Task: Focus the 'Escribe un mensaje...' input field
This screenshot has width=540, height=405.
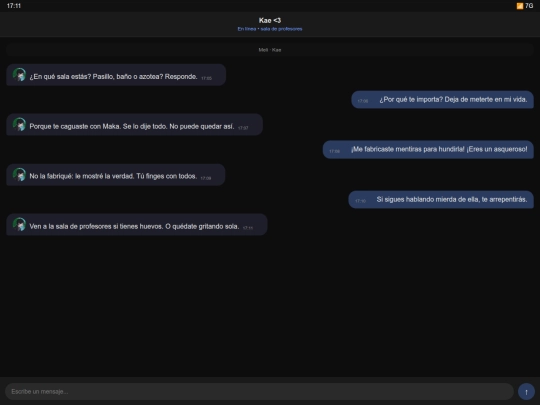Action: 259,392
